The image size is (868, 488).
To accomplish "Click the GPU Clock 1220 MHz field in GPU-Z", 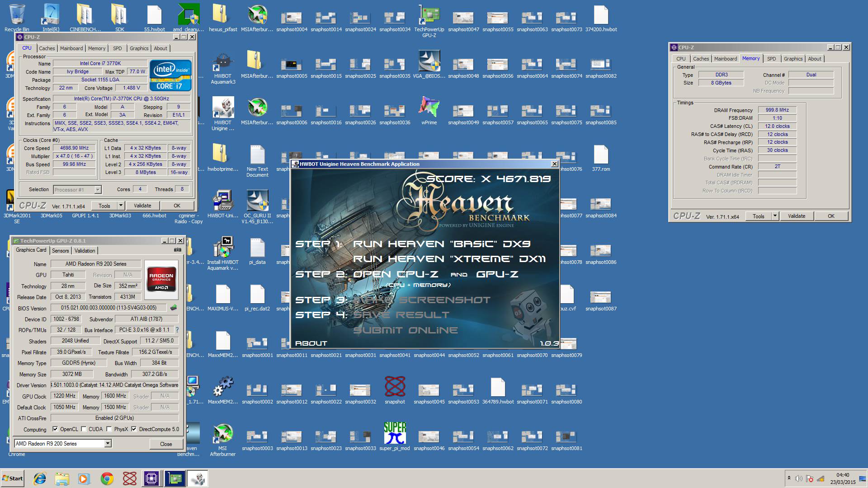I will (65, 396).
